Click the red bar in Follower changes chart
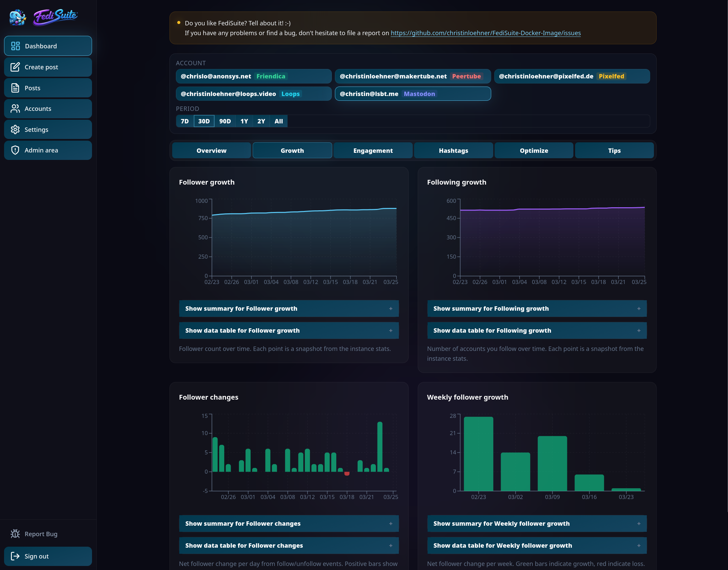The width and height of the screenshot is (728, 570). coord(346,473)
